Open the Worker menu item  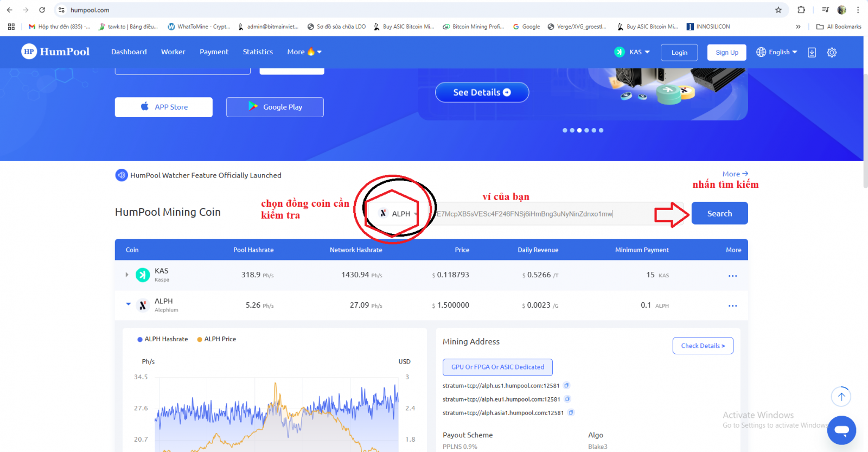[x=173, y=52]
